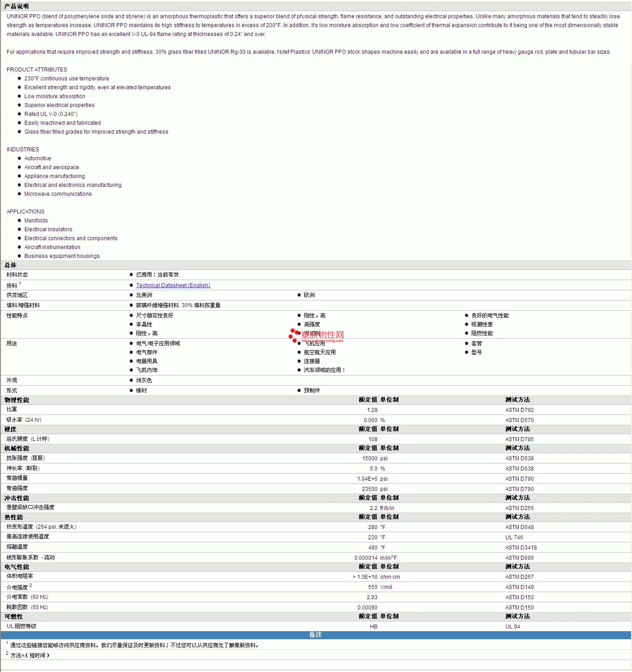Click the dissipation factor value 0.00090
The width and height of the screenshot is (632, 672).
click(x=368, y=608)
